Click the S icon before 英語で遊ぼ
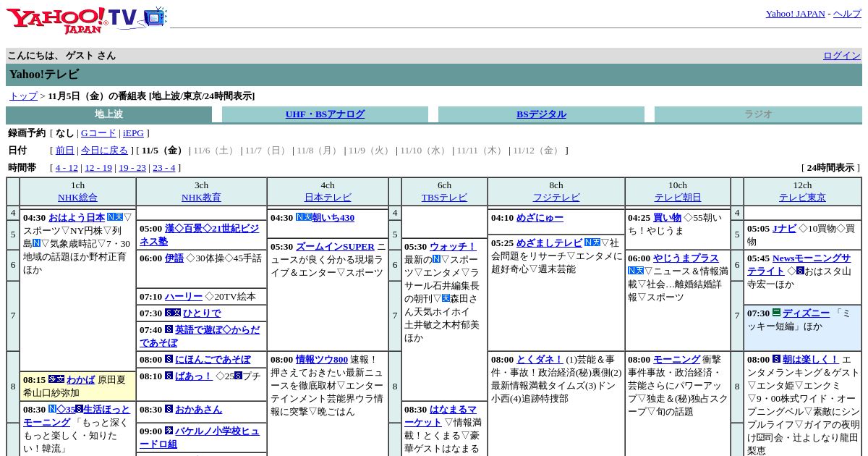The image size is (868, 456). (169, 329)
